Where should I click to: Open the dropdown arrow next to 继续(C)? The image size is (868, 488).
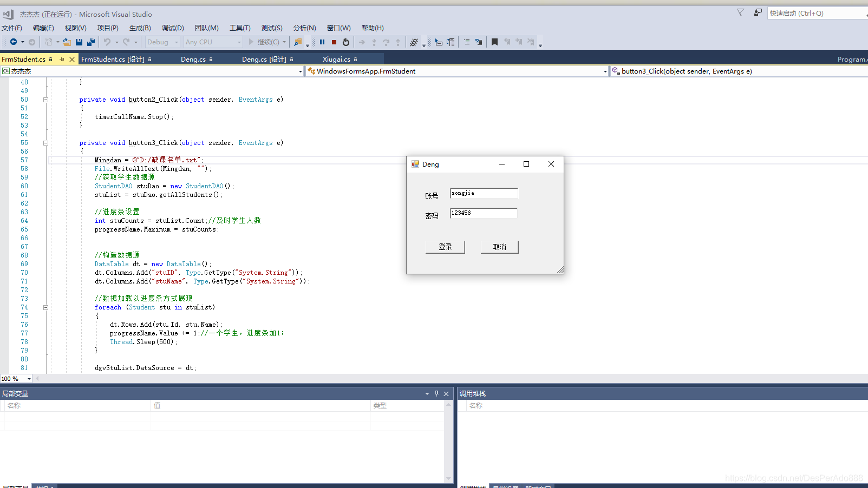(284, 42)
